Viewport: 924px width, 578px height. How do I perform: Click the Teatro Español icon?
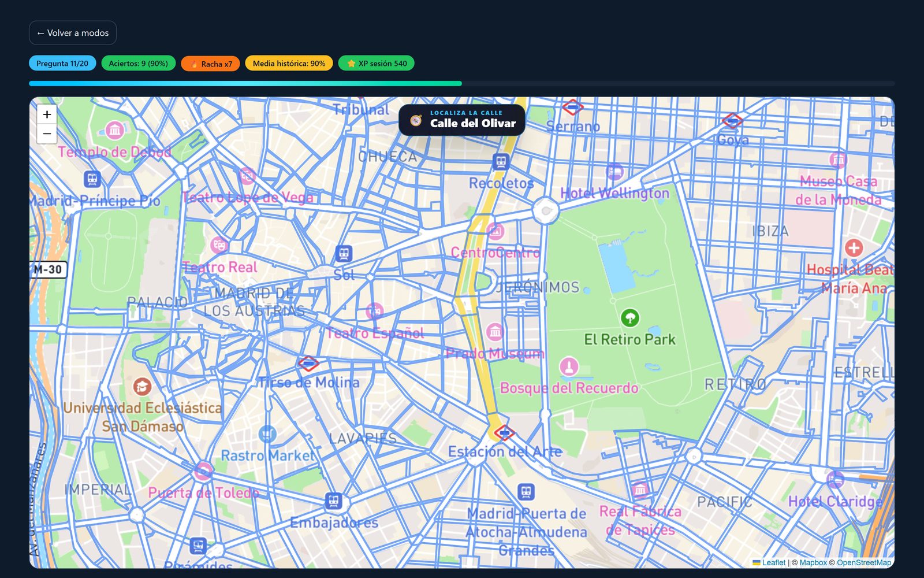(375, 311)
